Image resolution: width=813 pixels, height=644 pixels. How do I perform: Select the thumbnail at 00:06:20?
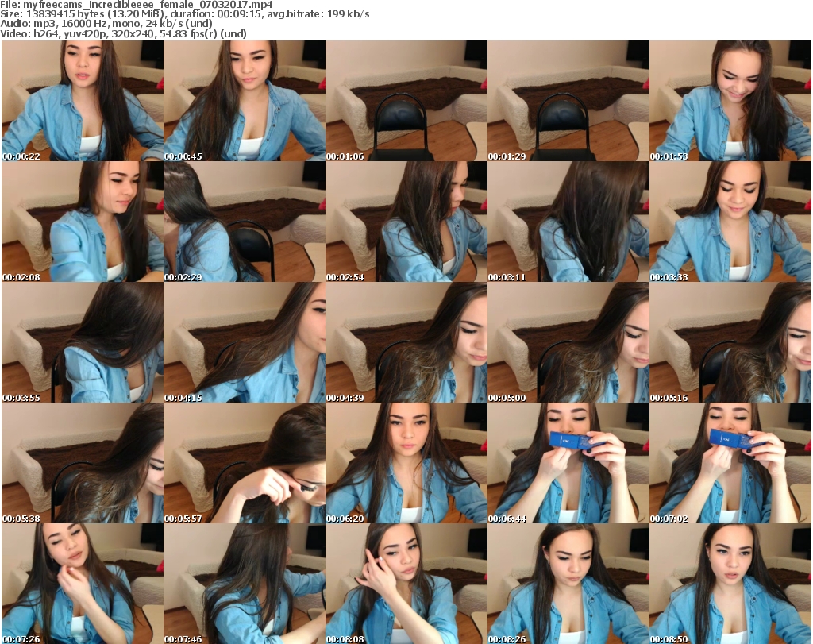[406, 463]
